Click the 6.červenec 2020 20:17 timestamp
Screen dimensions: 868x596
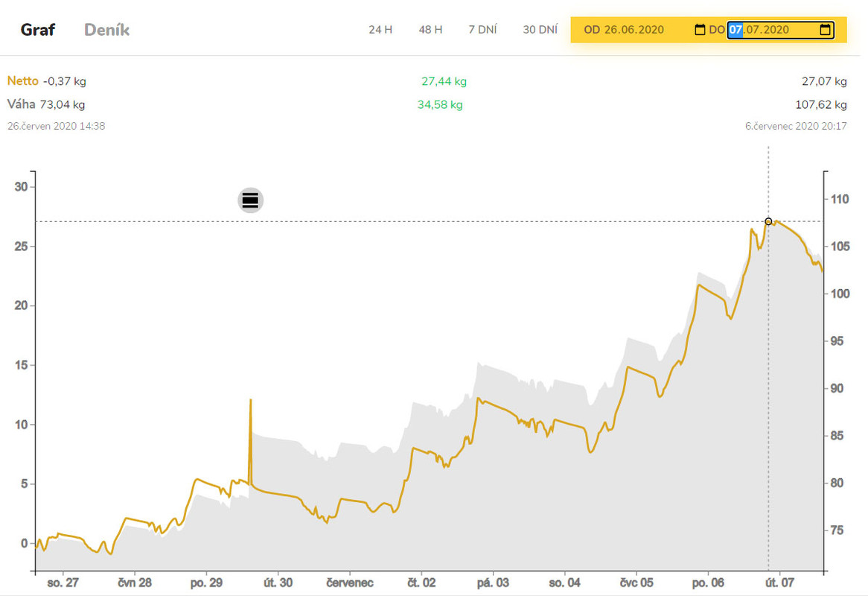[796, 127]
